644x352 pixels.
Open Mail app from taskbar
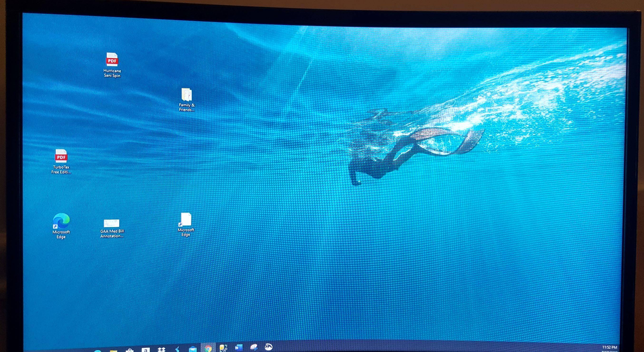point(192,349)
